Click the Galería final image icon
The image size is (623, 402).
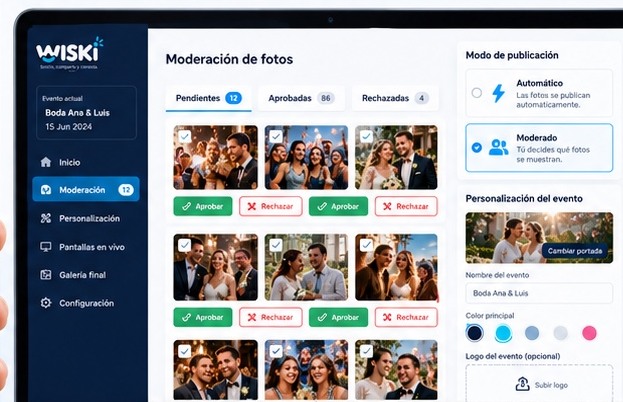point(46,274)
